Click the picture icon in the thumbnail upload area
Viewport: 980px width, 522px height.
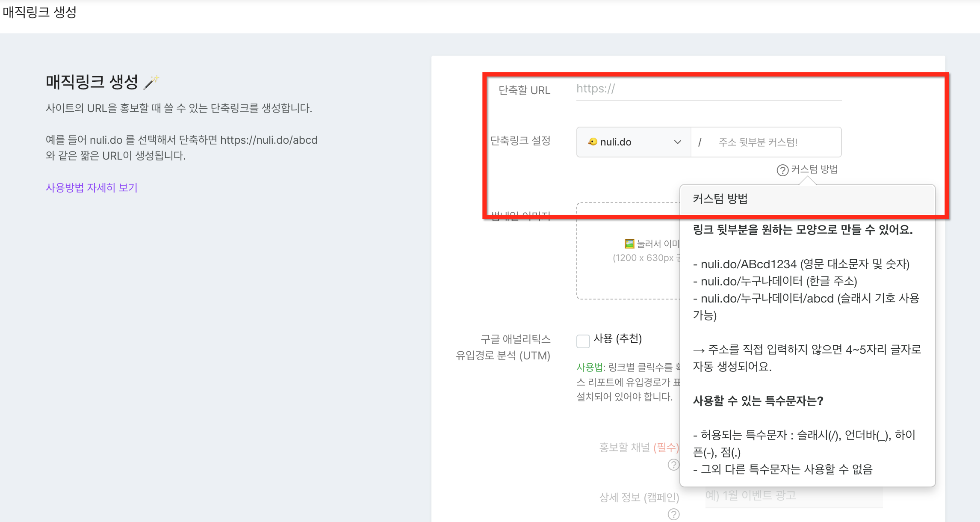[629, 243]
